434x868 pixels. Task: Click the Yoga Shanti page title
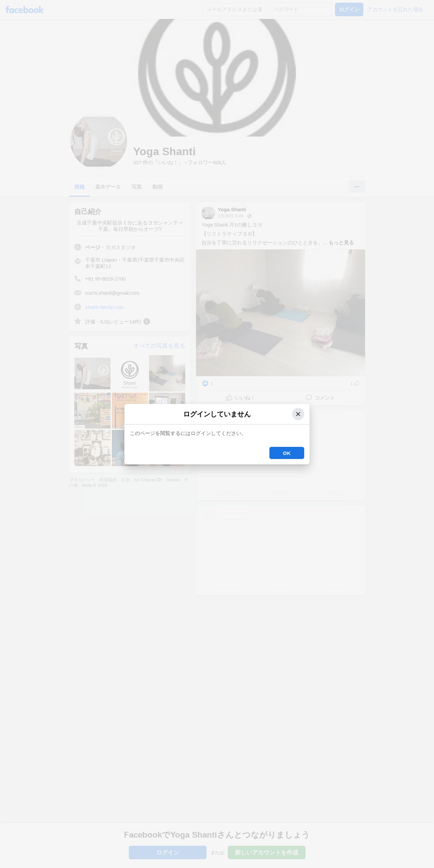pos(164,151)
